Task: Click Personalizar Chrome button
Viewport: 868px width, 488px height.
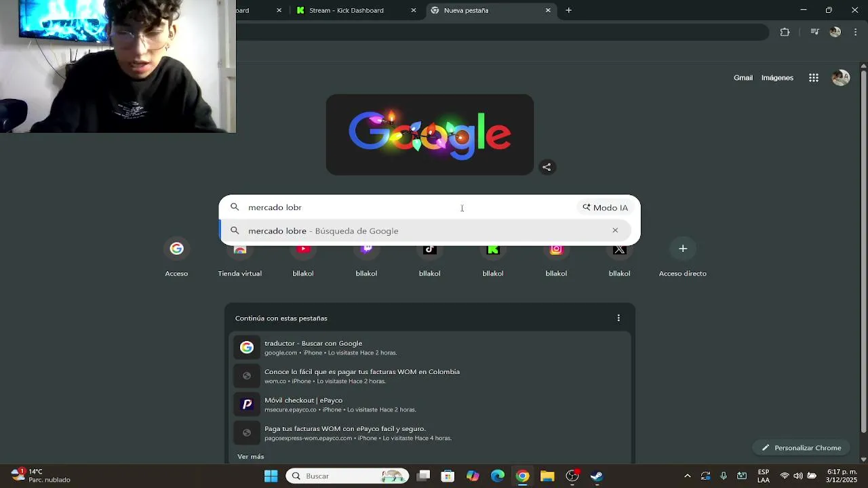Action: tap(802, 447)
